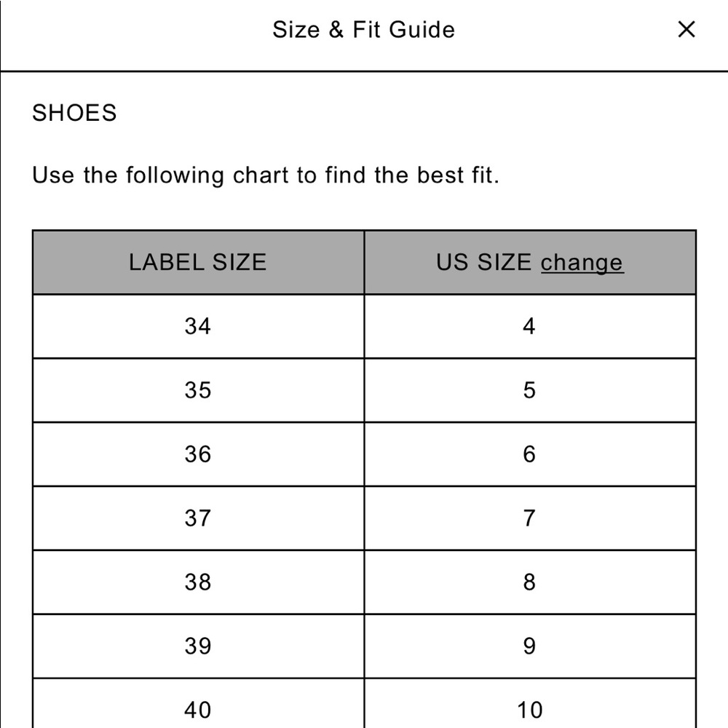Click US size 10 cell
This screenshot has height=728, width=728.
(x=530, y=704)
